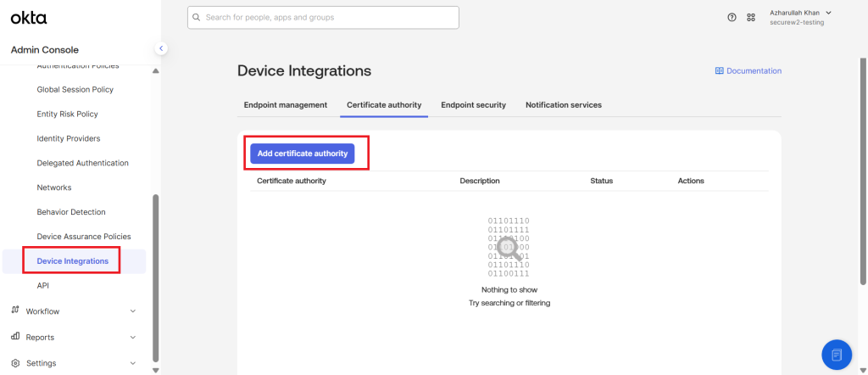The width and height of the screenshot is (868, 375).
Task: Open the Documentation link
Action: pyautogui.click(x=748, y=71)
